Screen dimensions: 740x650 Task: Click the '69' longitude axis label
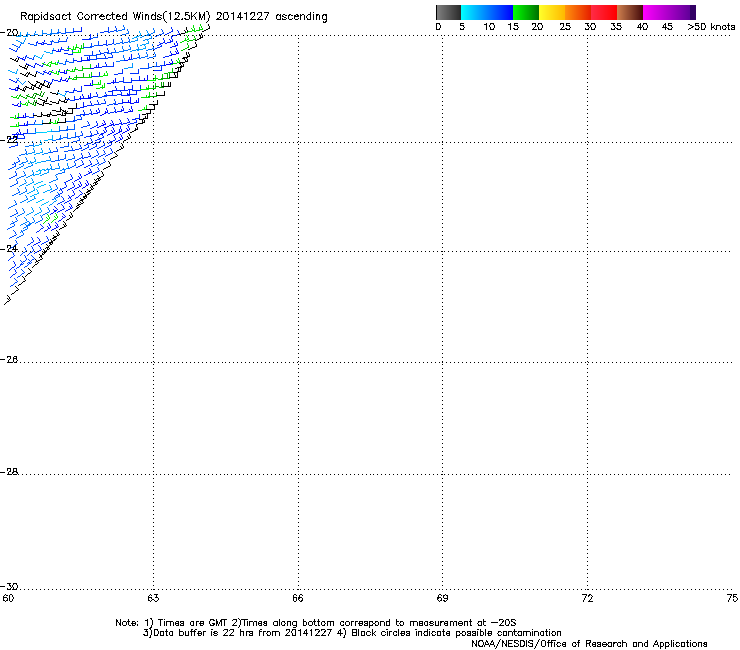442,599
